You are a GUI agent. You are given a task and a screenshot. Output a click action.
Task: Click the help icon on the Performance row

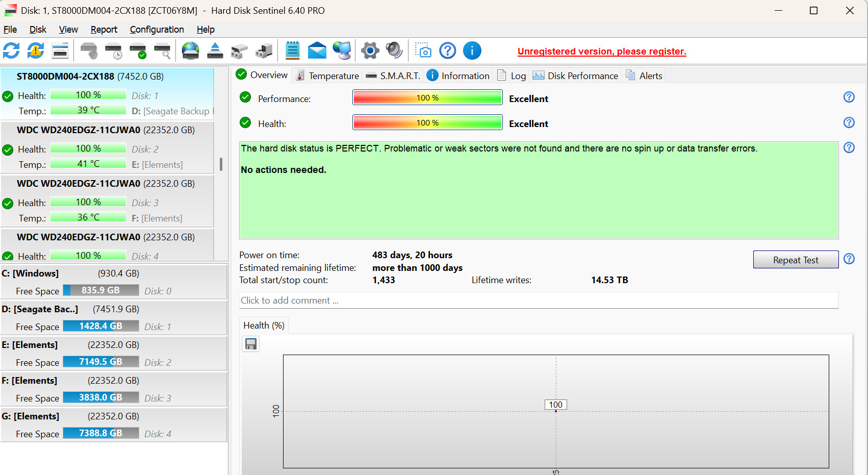click(x=849, y=97)
